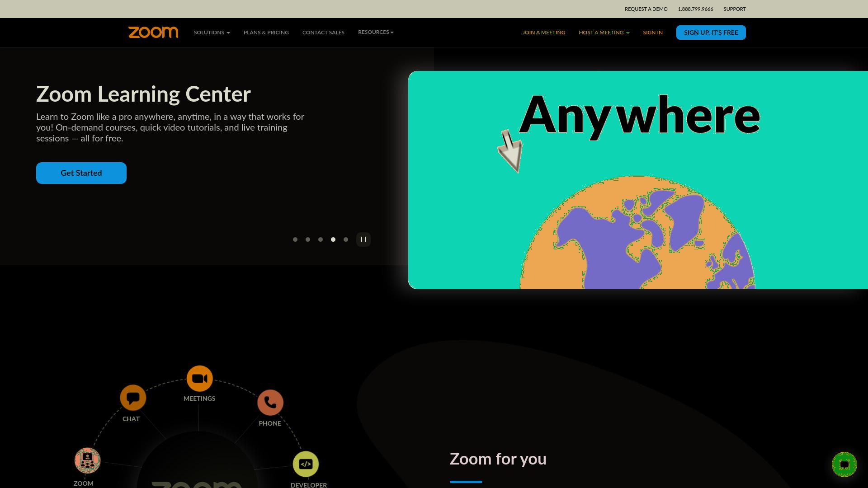Click the 1.888.799.9666 phone number
868x488 pixels.
(695, 9)
